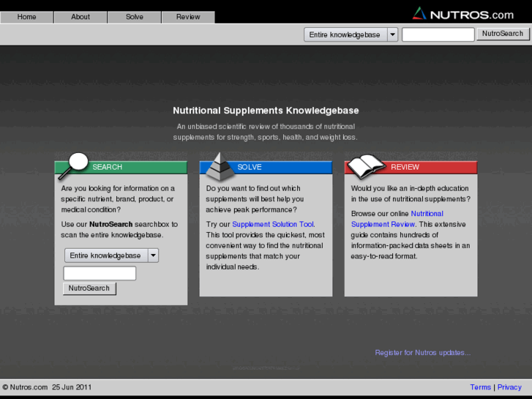Click Register for Nutros updates link
The width and height of the screenshot is (532, 399).
(423, 352)
